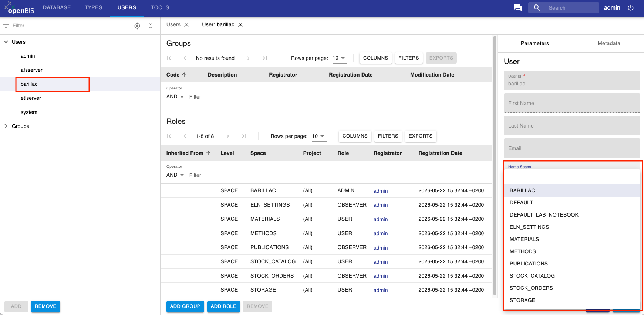
Task: Collapse all tree nodes icon
Action: click(151, 26)
